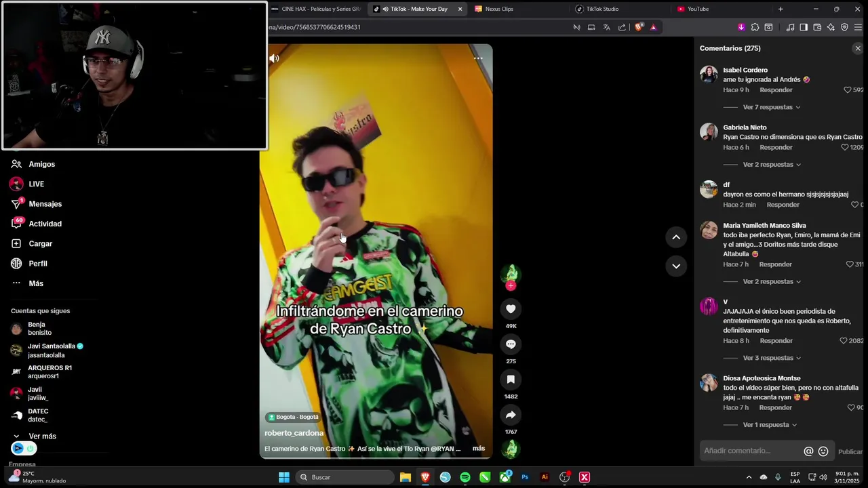Reply to V's comment
Screen dimensions: 868x488
776,341
